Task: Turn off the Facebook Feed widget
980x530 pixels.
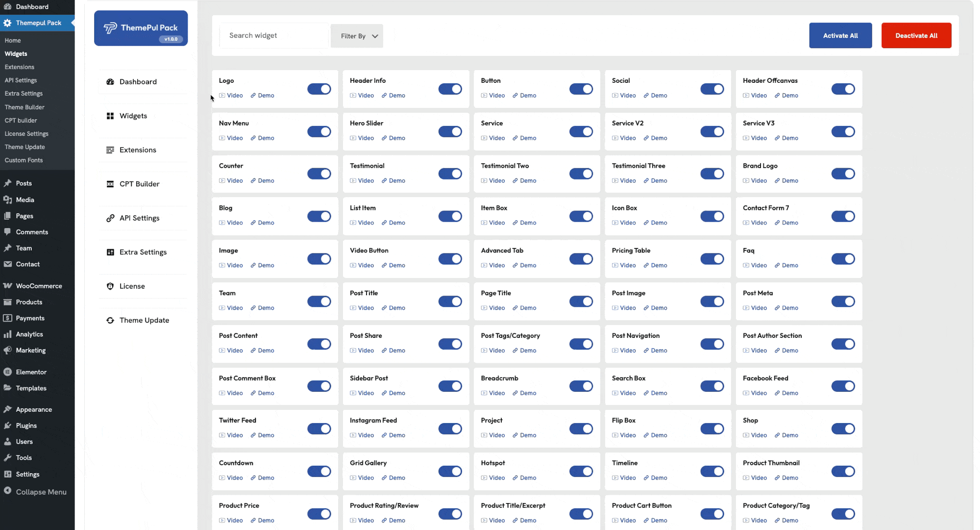Action: click(x=843, y=386)
